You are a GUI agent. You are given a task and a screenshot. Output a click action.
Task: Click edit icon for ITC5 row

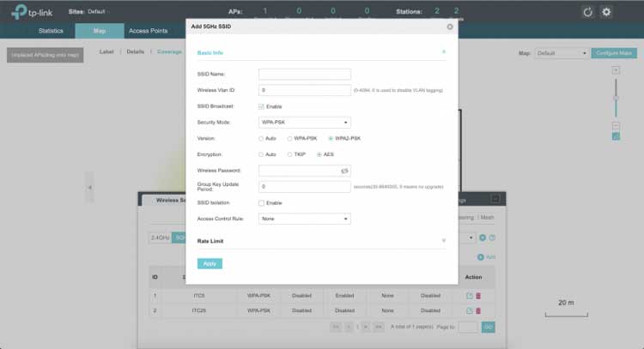point(469,296)
